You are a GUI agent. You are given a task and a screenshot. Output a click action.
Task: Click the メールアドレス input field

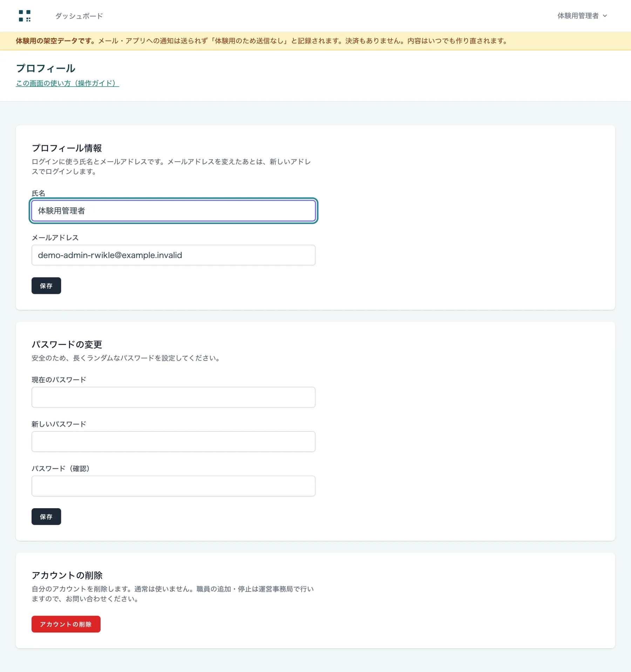174,255
